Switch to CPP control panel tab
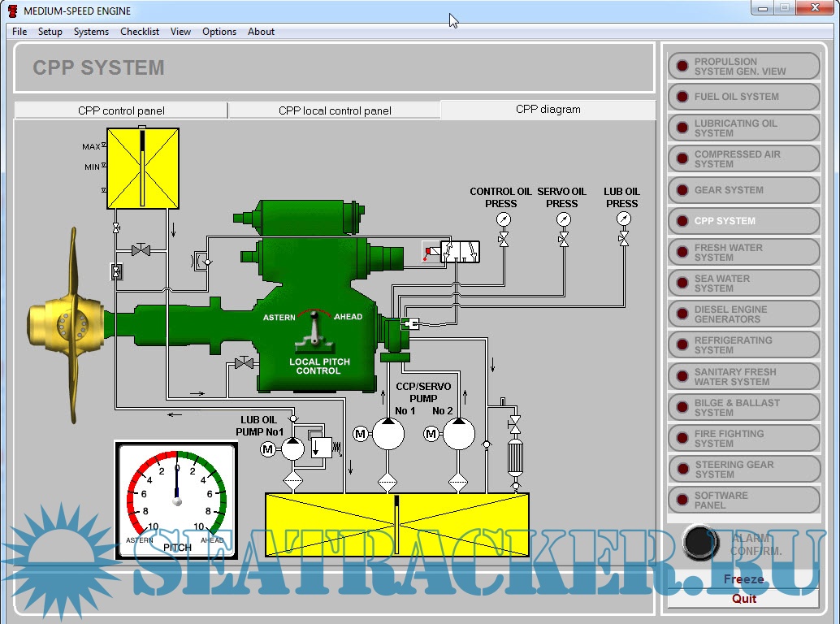Image resolution: width=840 pixels, height=624 pixels. pos(121,110)
